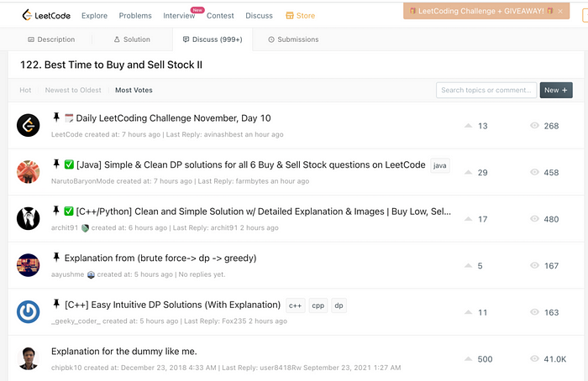Click chipbk10 avatar photo
Viewport: 588px width, 381px height.
(x=28, y=358)
